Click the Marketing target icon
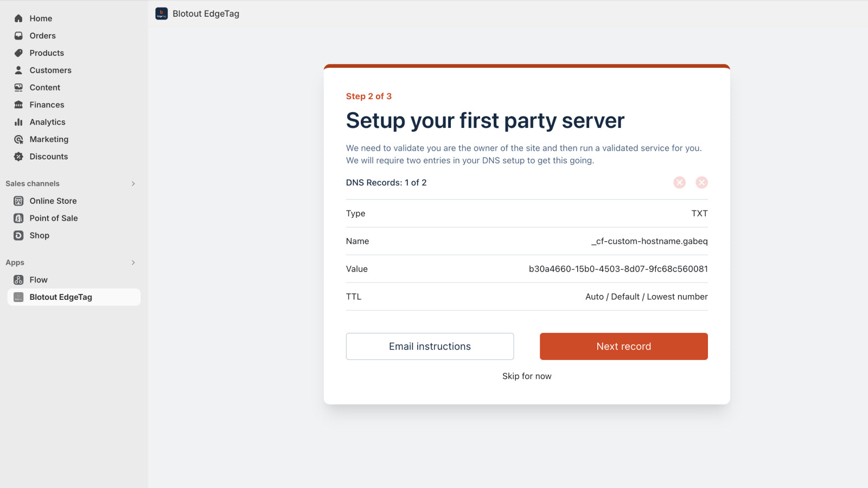This screenshot has width=868, height=488. (18, 139)
